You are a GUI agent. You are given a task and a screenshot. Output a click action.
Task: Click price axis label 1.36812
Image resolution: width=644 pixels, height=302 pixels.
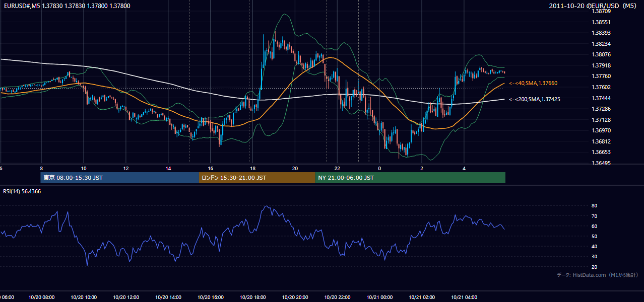coord(602,141)
